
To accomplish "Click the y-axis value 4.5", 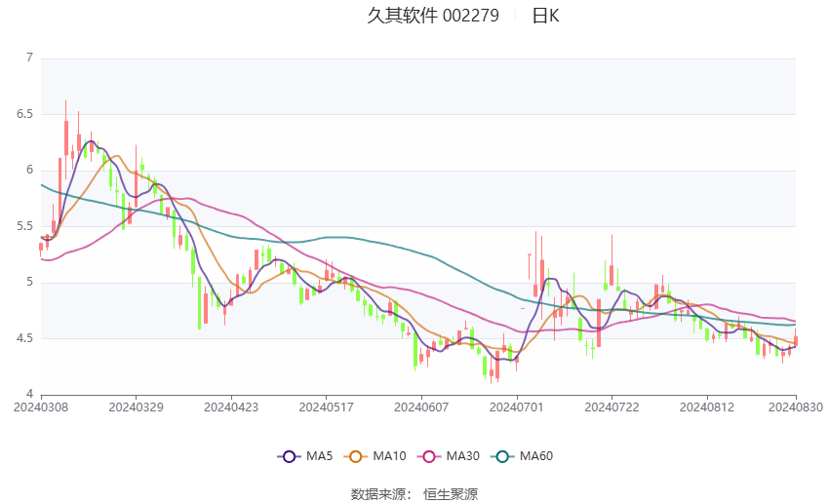I will tap(24, 338).
